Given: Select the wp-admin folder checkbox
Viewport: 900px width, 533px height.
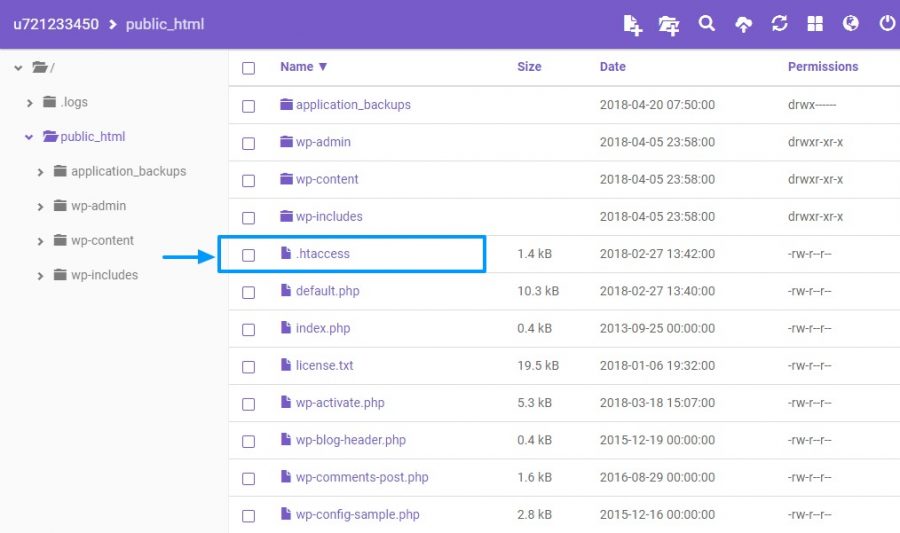Looking at the screenshot, I should click(248, 143).
